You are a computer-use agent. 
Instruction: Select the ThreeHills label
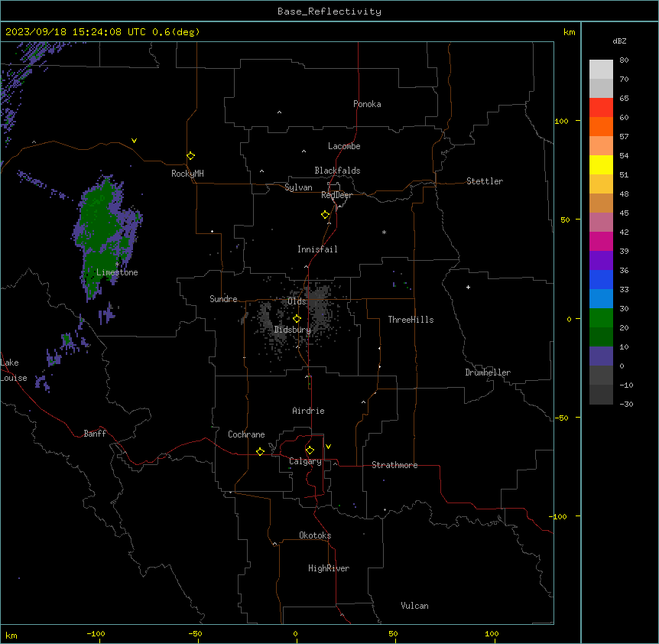[411, 320]
